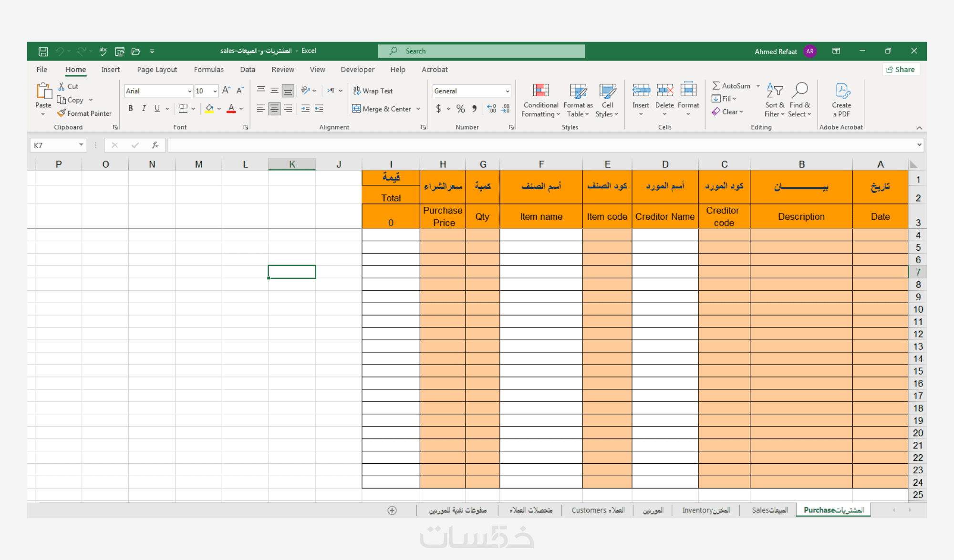Switch to the Inventory sheet tab

pyautogui.click(x=705, y=510)
